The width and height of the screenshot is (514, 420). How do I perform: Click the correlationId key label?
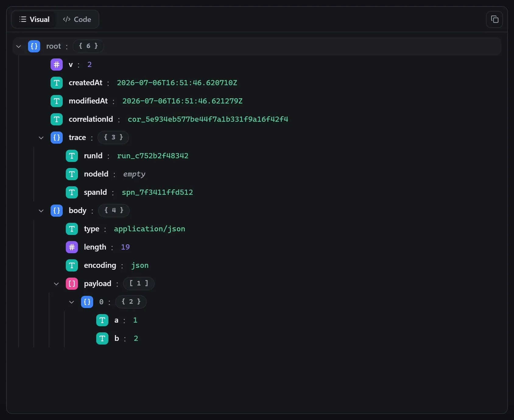tap(91, 119)
